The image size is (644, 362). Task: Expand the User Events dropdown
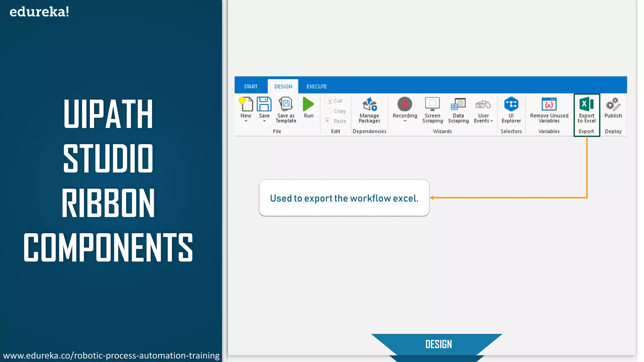click(492, 121)
